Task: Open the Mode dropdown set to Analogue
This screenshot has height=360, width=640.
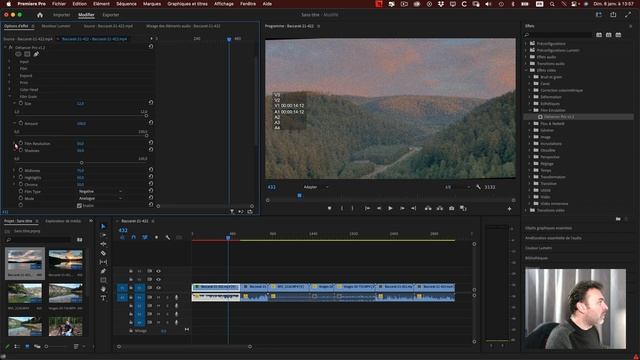Action: [100, 198]
